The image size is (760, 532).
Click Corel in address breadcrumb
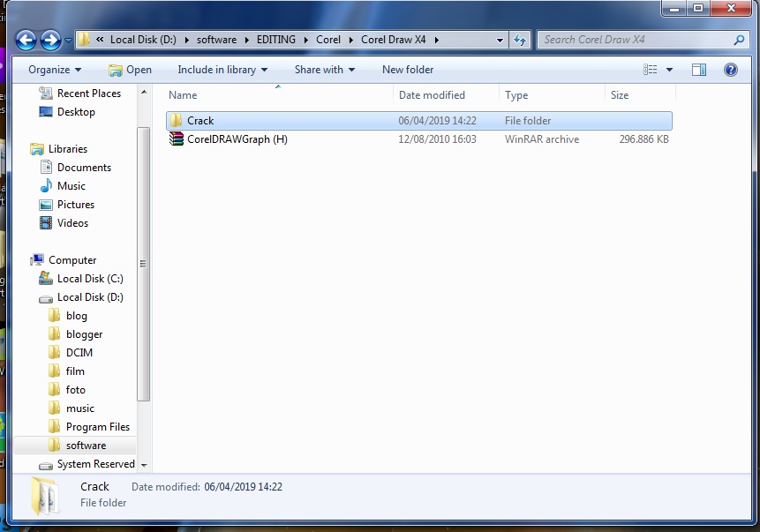[x=328, y=40]
